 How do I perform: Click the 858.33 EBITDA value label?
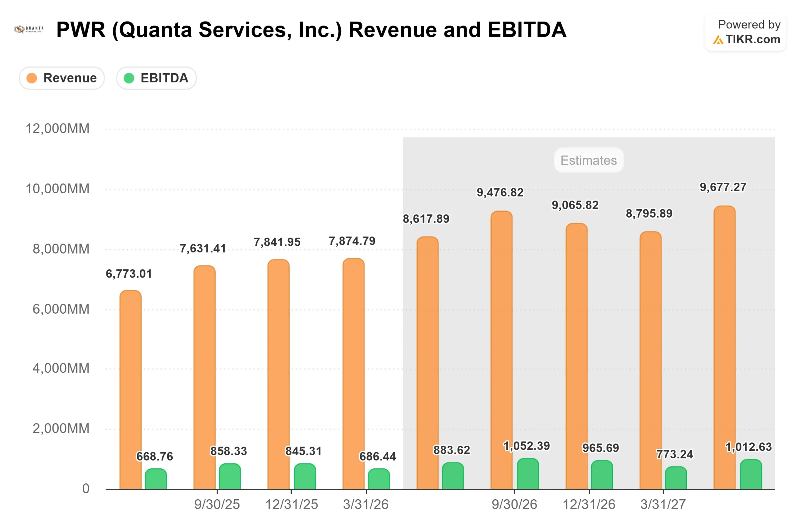pos(229,451)
